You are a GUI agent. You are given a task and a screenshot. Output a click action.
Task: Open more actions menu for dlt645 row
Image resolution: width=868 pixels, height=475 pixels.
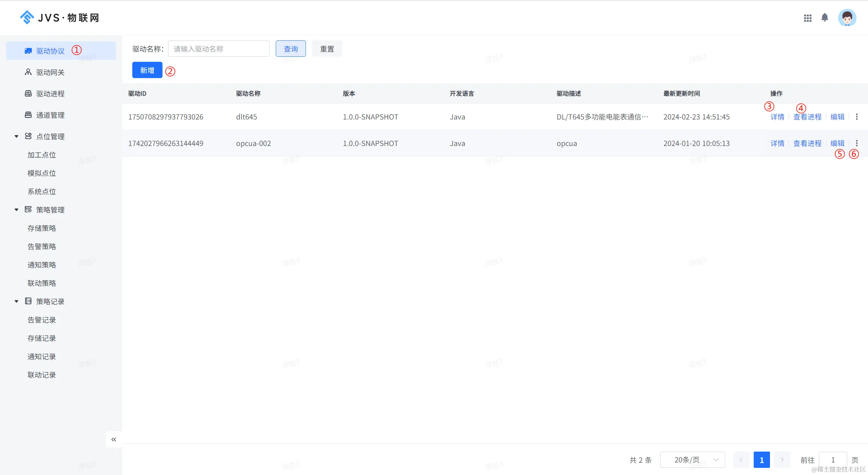(856, 117)
